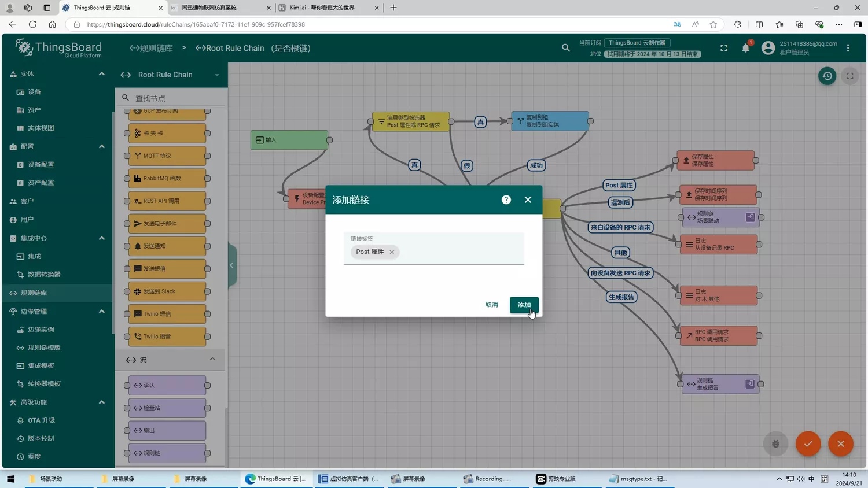Toggle fullscreen icon in top header
This screenshot has width=868, height=488.
(724, 48)
